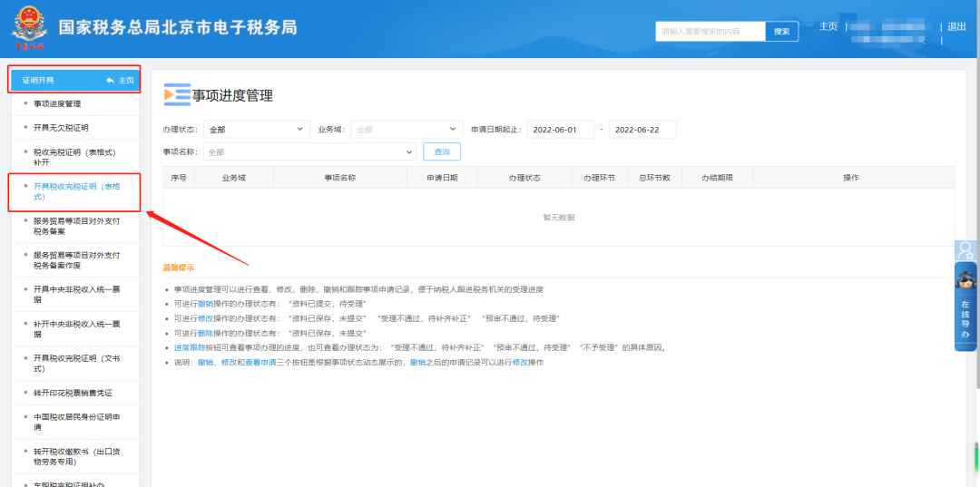
Task: Click the 申请日期 column header
Action: coord(443,178)
